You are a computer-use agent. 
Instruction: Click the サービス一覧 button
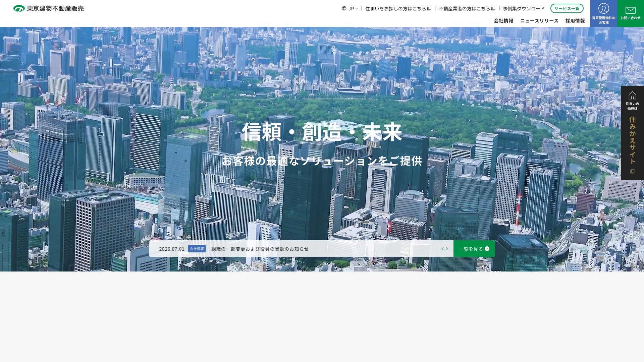pyautogui.click(x=567, y=8)
